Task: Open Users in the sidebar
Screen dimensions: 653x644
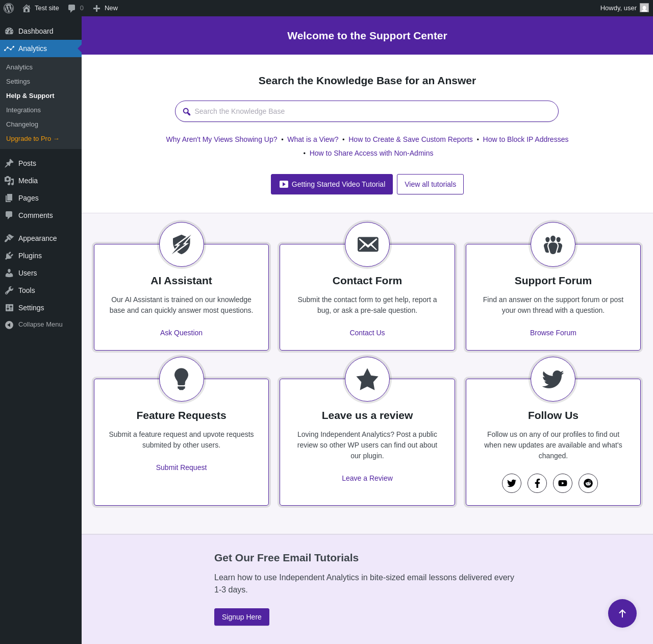Action: click(x=41, y=273)
